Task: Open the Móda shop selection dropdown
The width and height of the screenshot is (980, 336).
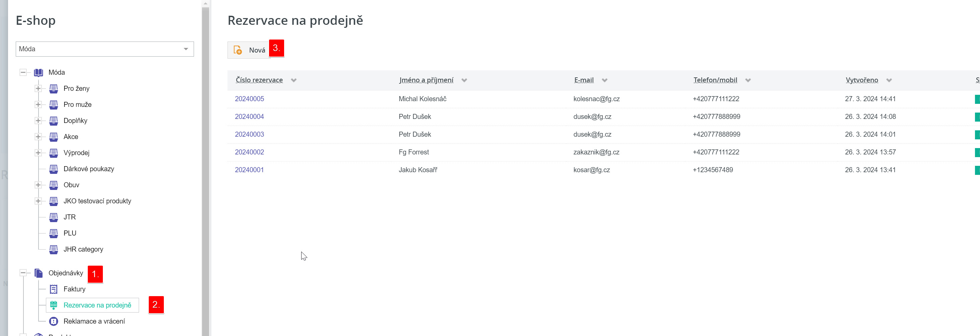Action: point(186,49)
